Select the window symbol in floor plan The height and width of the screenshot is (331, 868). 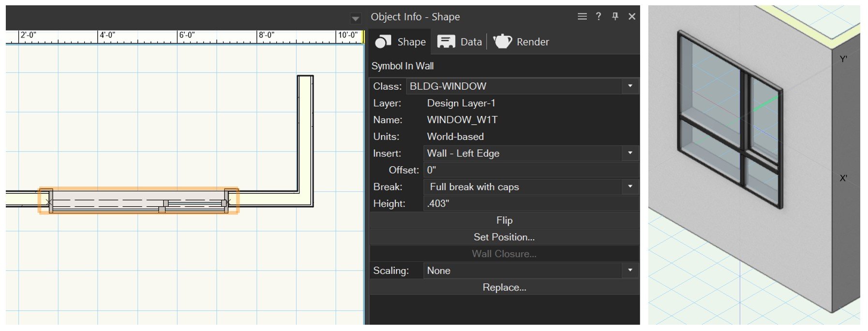(138, 201)
